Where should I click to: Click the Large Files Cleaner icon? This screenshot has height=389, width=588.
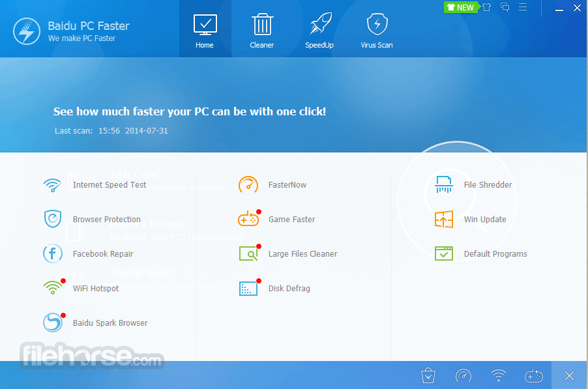click(248, 253)
